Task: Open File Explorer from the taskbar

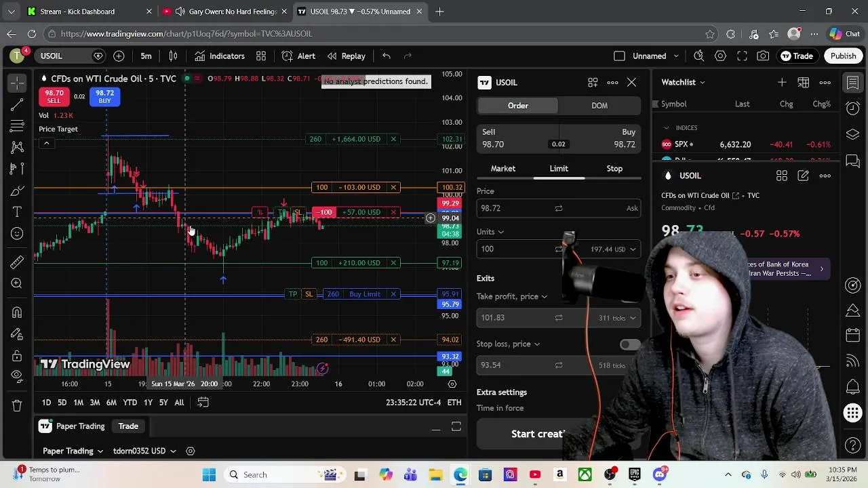Action: [x=435, y=475]
